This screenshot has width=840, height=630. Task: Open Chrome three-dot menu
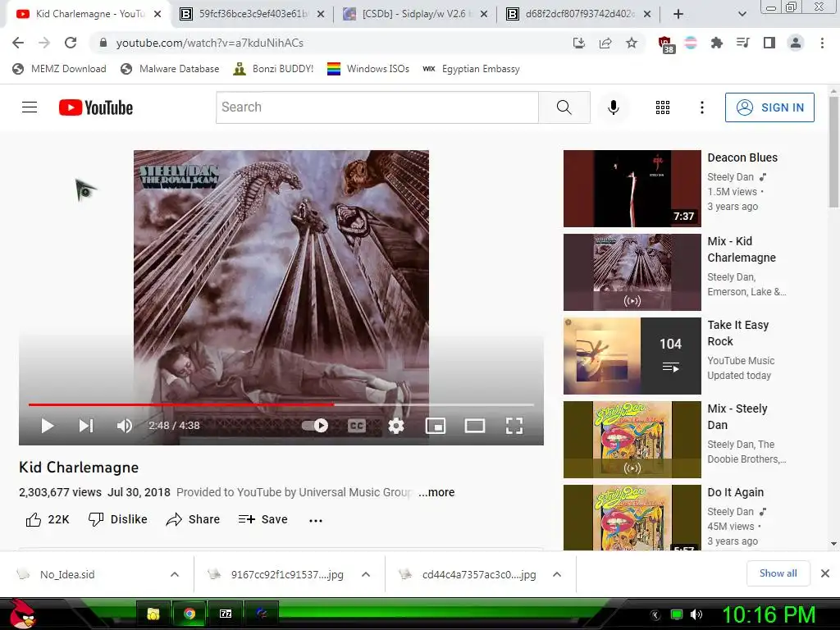822,43
